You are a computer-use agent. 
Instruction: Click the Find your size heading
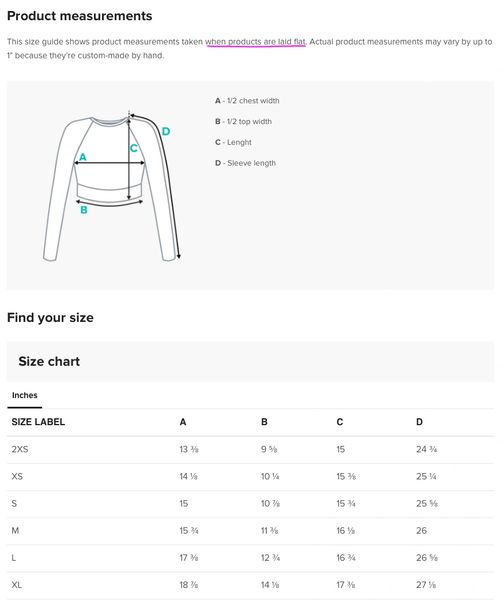click(x=50, y=317)
